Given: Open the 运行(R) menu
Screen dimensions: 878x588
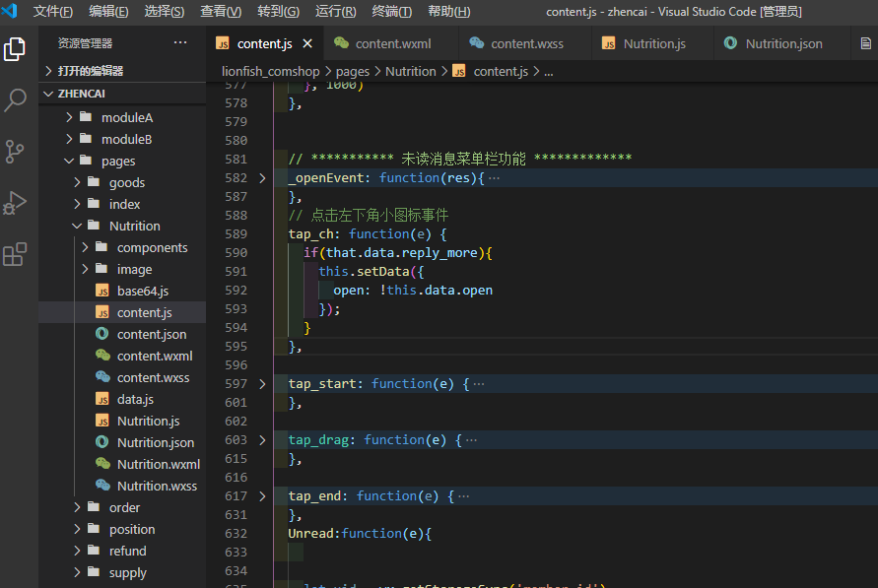Looking at the screenshot, I should point(335,11).
